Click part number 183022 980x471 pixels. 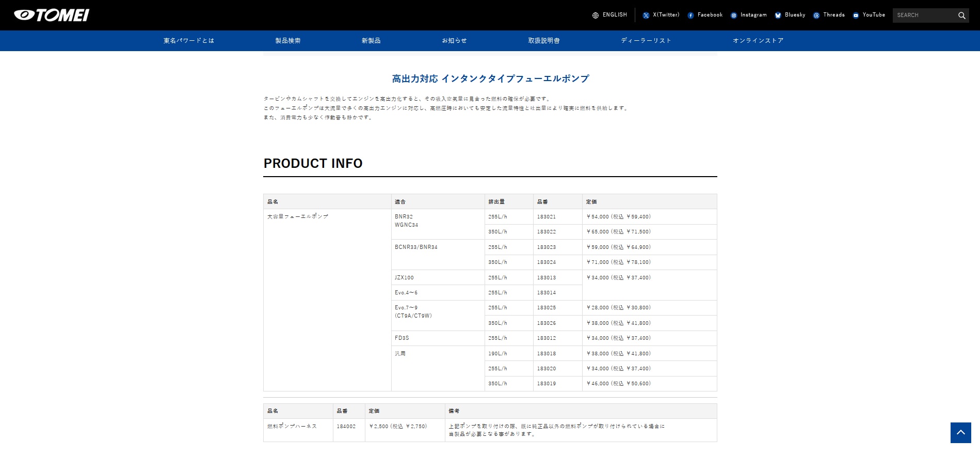pyautogui.click(x=546, y=232)
